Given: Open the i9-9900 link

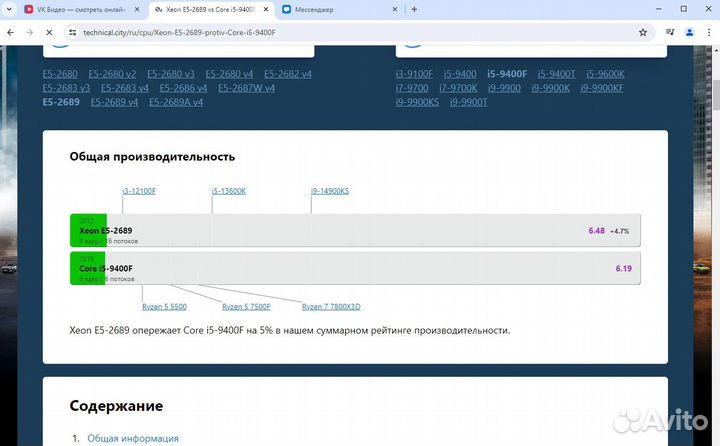Looking at the screenshot, I should [504, 88].
